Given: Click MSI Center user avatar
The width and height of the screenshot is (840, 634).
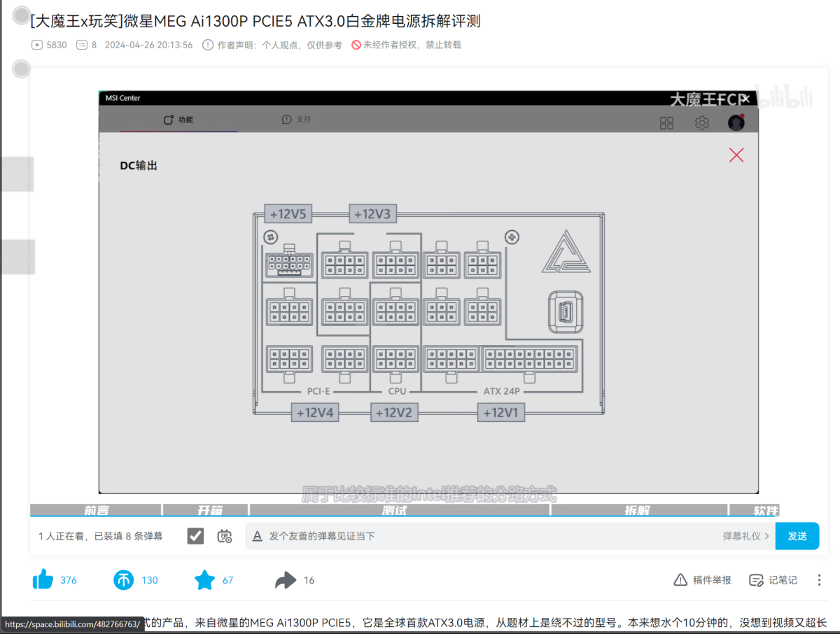Looking at the screenshot, I should point(736,122).
